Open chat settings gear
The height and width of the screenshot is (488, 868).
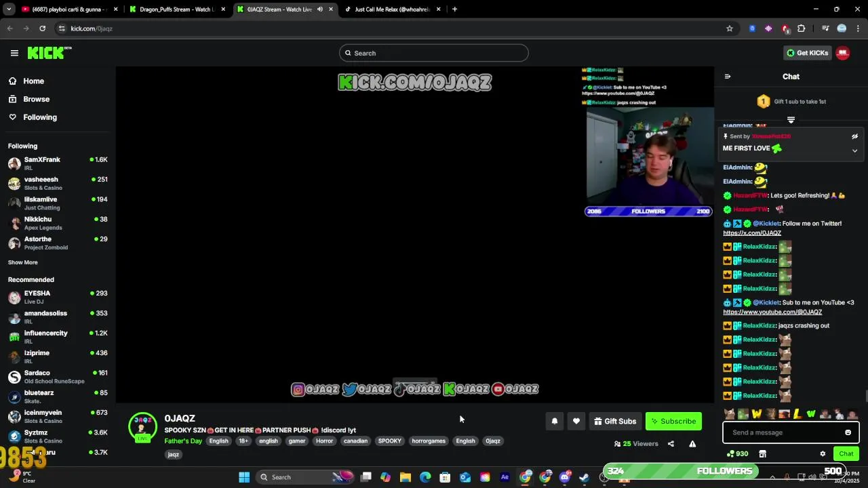pos(823,454)
